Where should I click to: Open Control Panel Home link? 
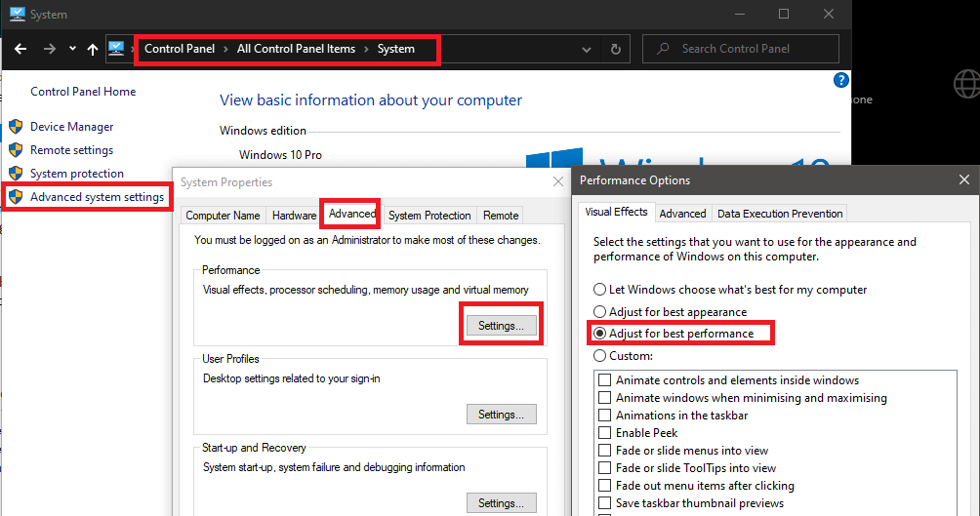83,92
